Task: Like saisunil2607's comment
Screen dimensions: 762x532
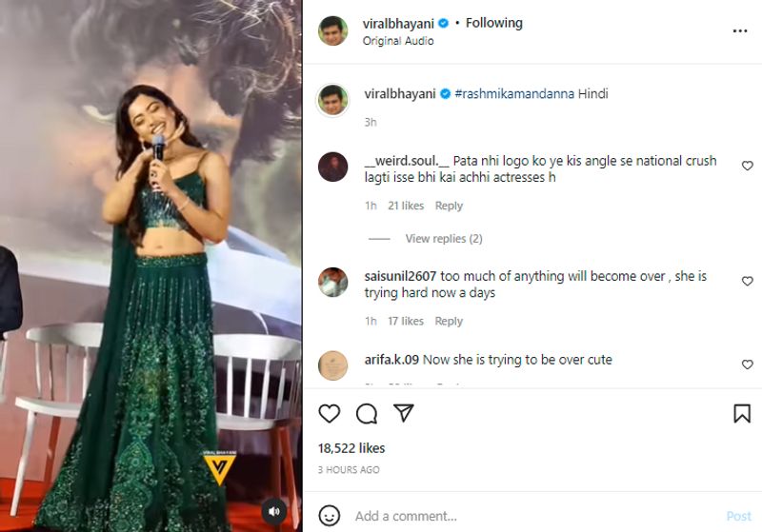Action: point(748,282)
